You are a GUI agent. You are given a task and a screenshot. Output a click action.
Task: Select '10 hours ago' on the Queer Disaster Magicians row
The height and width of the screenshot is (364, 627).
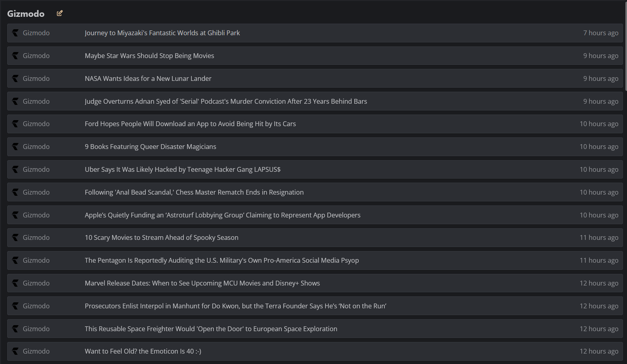tap(599, 147)
